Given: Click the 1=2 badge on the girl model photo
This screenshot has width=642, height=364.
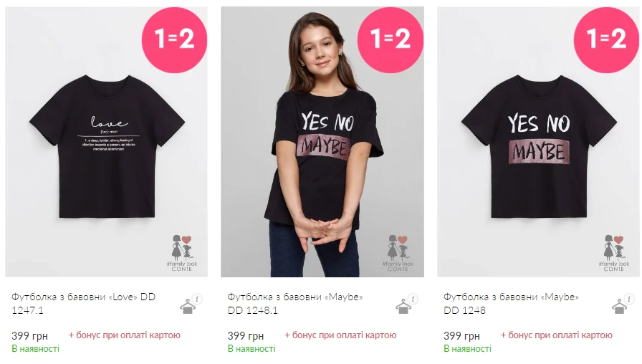Looking at the screenshot, I should coord(391,39).
